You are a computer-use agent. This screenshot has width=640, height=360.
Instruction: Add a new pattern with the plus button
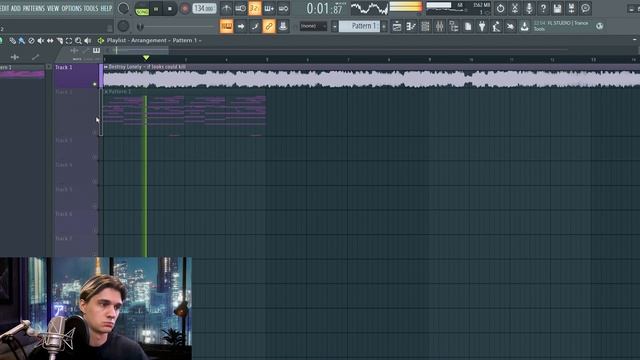[x=384, y=26]
